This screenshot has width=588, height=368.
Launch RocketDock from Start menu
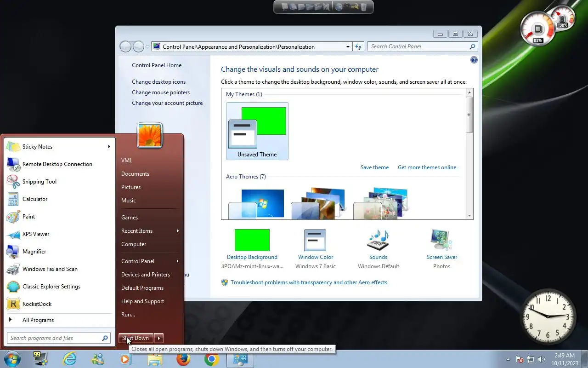pos(59,304)
